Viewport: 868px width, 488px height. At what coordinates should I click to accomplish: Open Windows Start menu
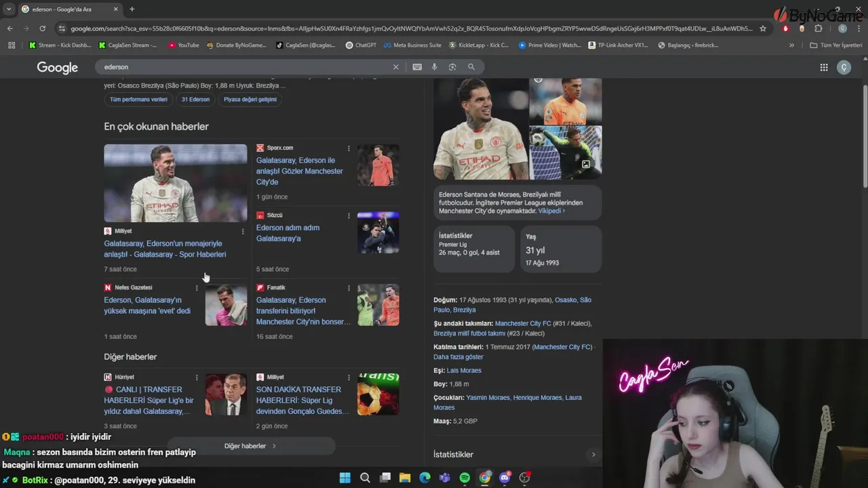point(344,478)
